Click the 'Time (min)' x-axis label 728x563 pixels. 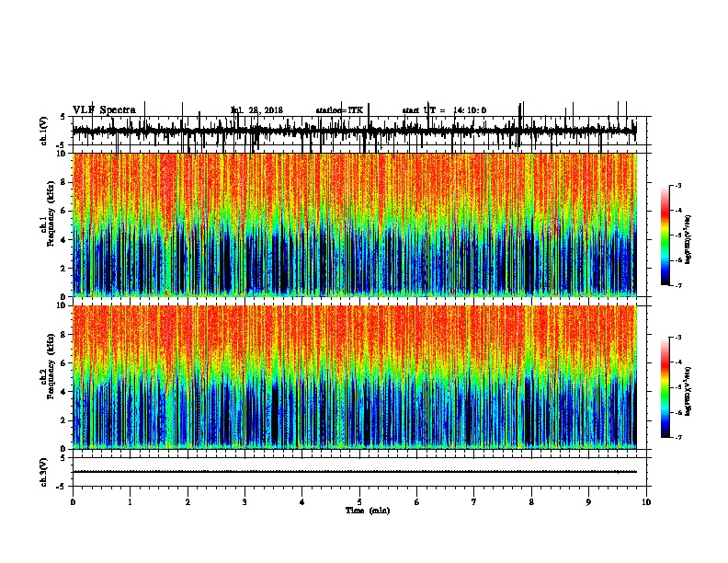coord(368,511)
